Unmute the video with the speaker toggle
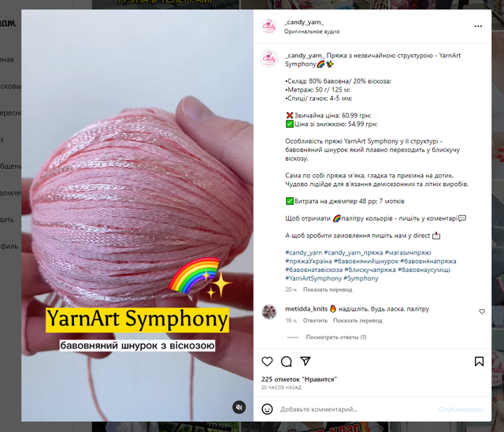The image size is (504, 432). click(x=239, y=408)
